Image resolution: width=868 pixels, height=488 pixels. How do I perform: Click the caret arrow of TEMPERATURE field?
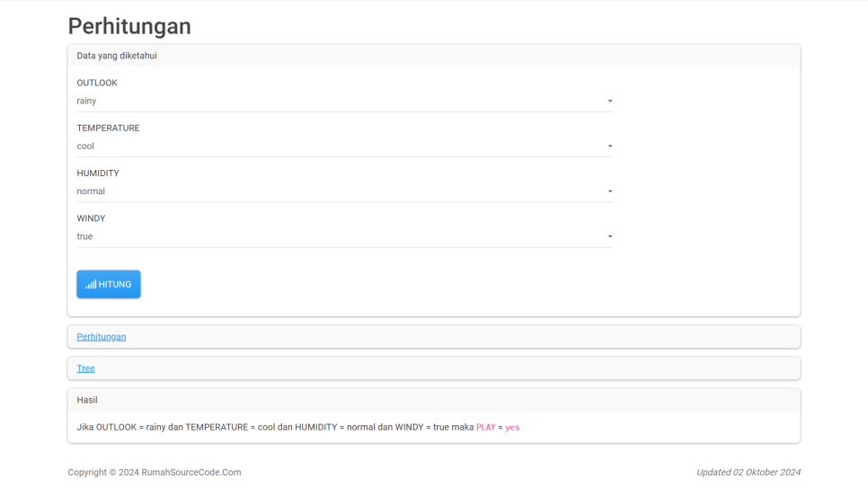(610, 146)
